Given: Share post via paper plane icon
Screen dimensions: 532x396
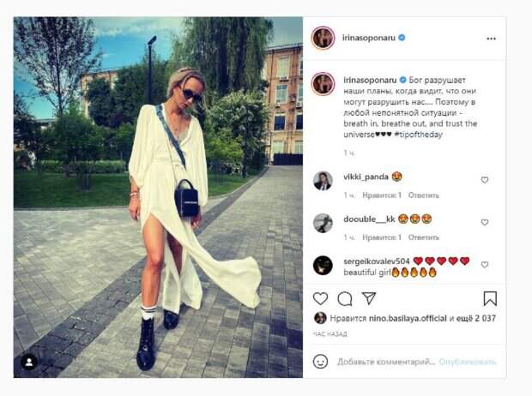Looking at the screenshot, I should (x=369, y=298).
